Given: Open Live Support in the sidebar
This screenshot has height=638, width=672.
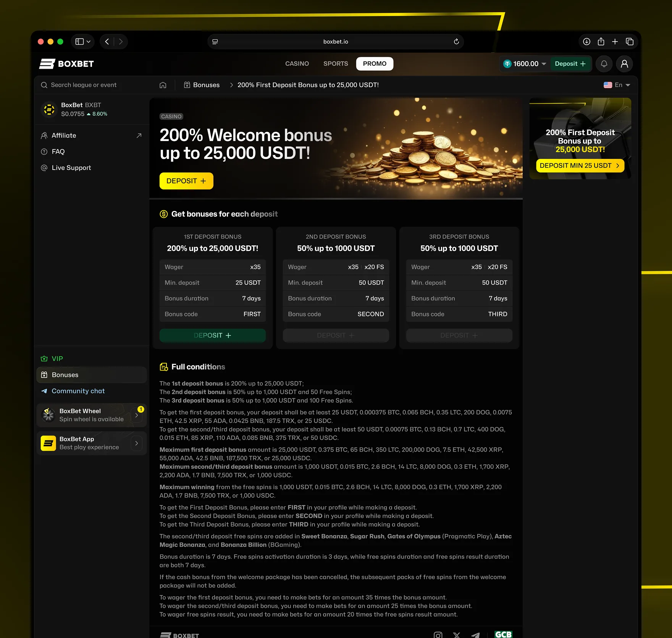Looking at the screenshot, I should pos(92,168).
